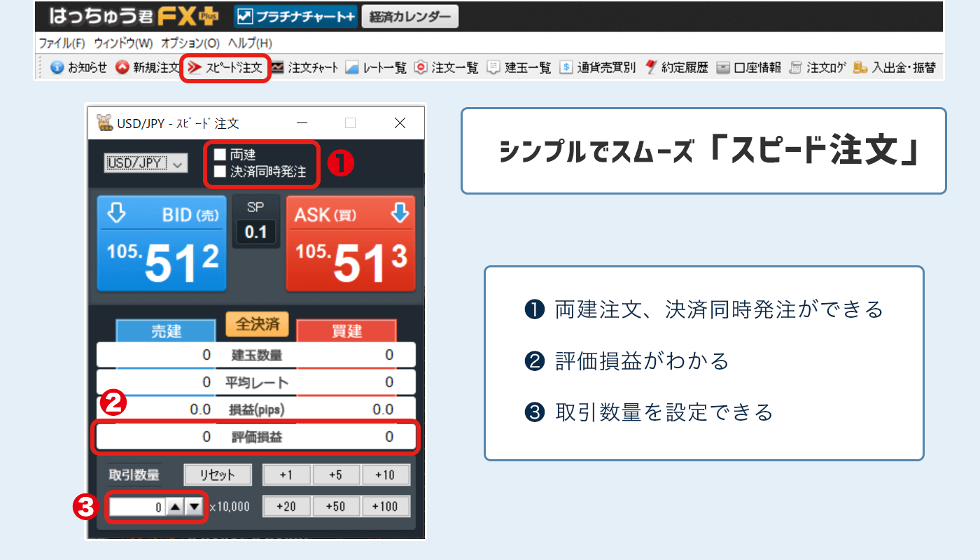Viewport: 980px width, 560px height.
Task: Click the プラチナチャート+ button
Action: pos(295,16)
